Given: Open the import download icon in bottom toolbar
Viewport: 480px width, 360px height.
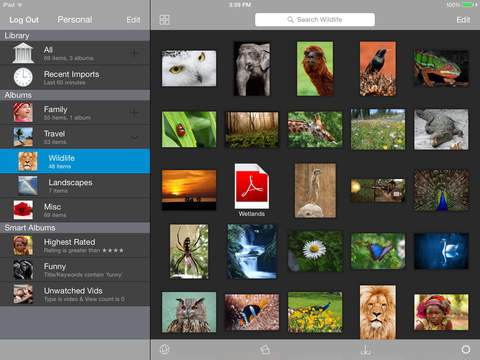Looking at the screenshot, I should pyautogui.click(x=365, y=350).
